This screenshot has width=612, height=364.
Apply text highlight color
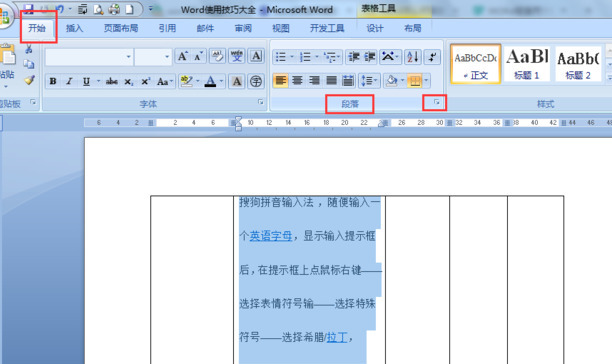[186, 81]
